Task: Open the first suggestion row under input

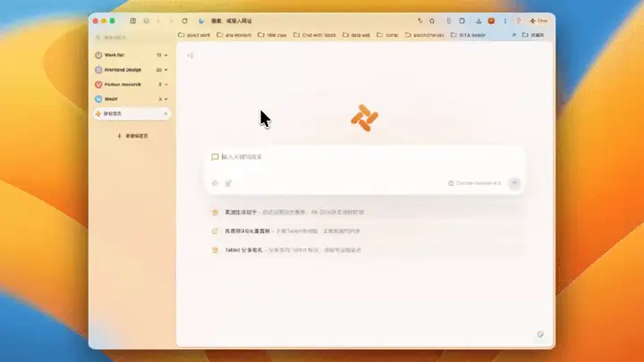Action: tap(366, 212)
